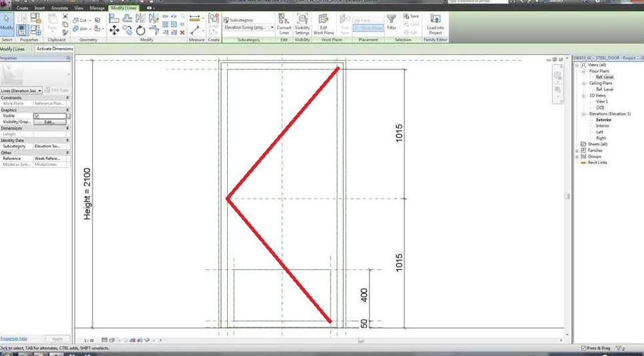Expand the Families node in Project Browser
The width and height of the screenshot is (644, 356).
pyautogui.click(x=577, y=151)
